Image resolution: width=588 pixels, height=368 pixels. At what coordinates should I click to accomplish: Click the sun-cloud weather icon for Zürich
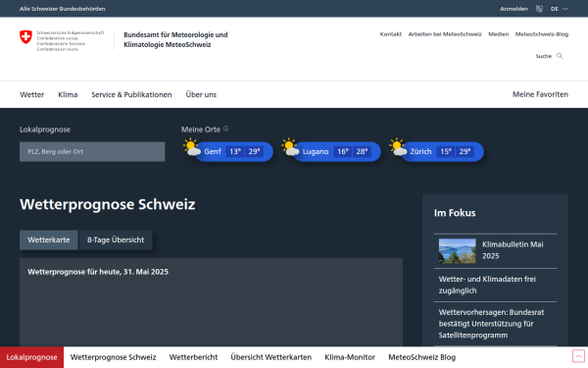click(398, 147)
